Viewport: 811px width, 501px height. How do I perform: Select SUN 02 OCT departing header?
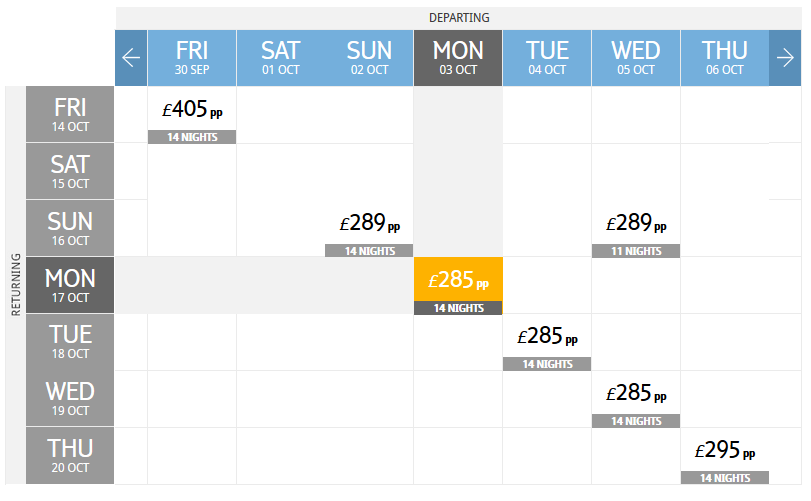click(369, 57)
